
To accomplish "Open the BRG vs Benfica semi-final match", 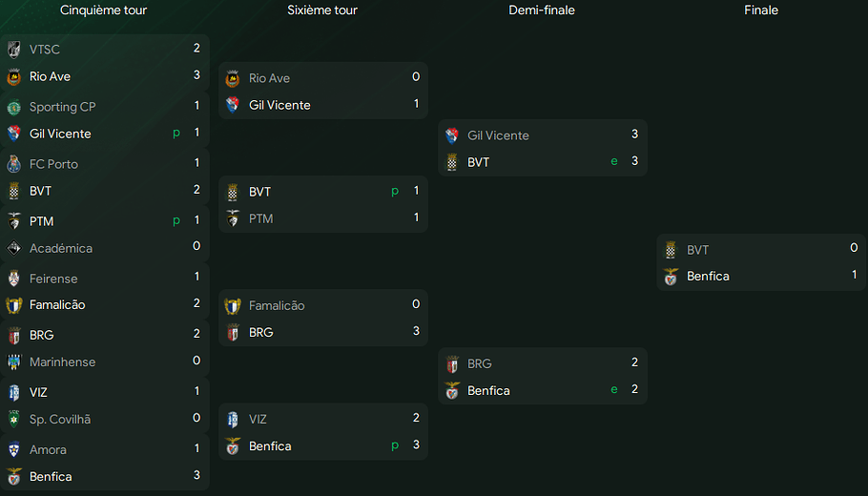I will coord(542,377).
